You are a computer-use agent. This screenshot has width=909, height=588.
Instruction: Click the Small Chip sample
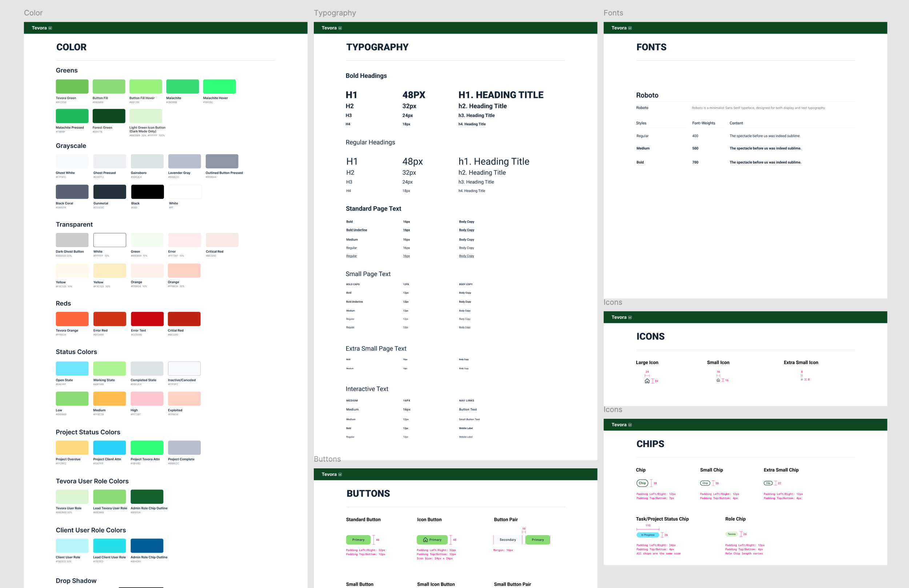coord(705,483)
